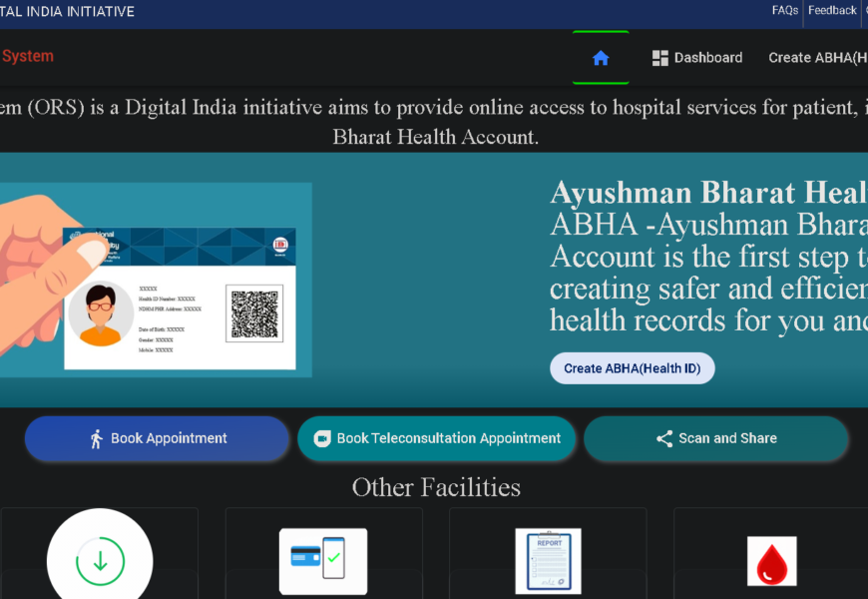This screenshot has height=599, width=868.
Task: Click the red blood drop icon
Action: tap(771, 562)
